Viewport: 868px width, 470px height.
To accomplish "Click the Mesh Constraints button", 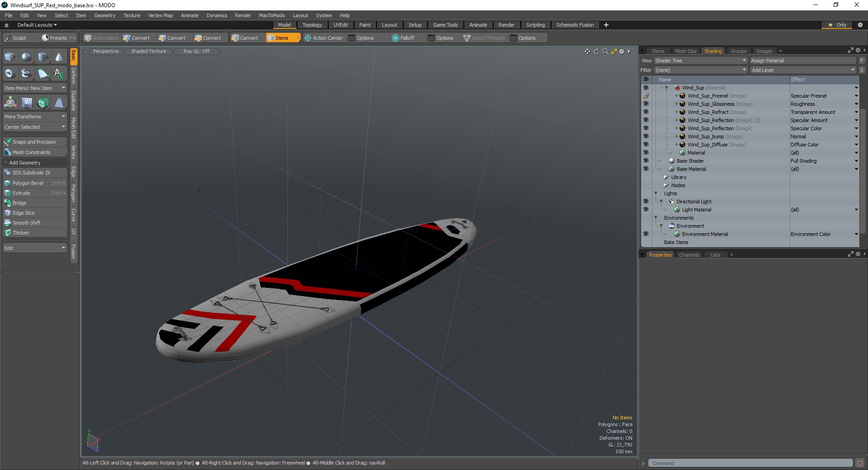I will click(x=35, y=152).
